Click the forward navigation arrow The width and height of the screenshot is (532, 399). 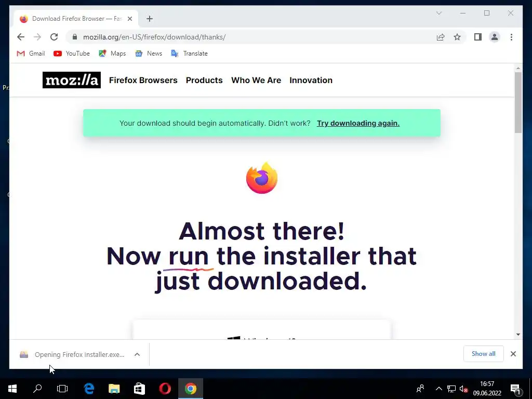click(37, 37)
